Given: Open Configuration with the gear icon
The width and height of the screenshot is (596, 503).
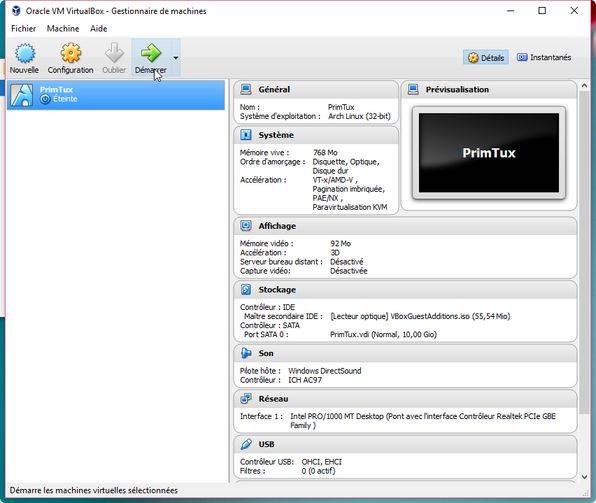Looking at the screenshot, I should pyautogui.click(x=71, y=53).
